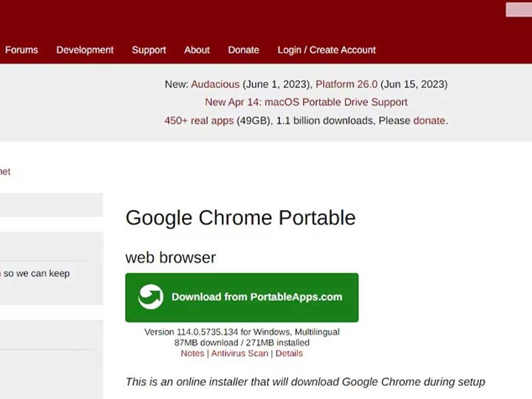This screenshot has width=532, height=399.
Task: Select the first gray sidebar panel
Action: tap(49, 205)
